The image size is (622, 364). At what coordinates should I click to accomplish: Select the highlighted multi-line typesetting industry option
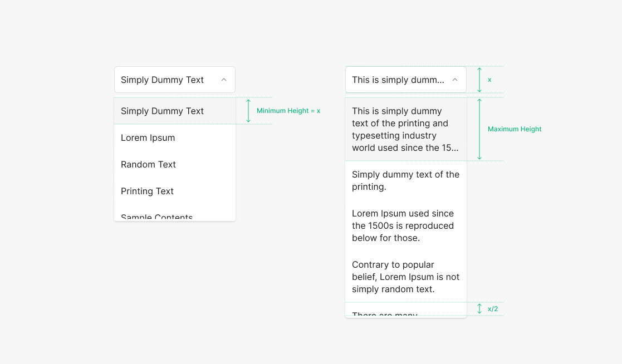coord(405,129)
